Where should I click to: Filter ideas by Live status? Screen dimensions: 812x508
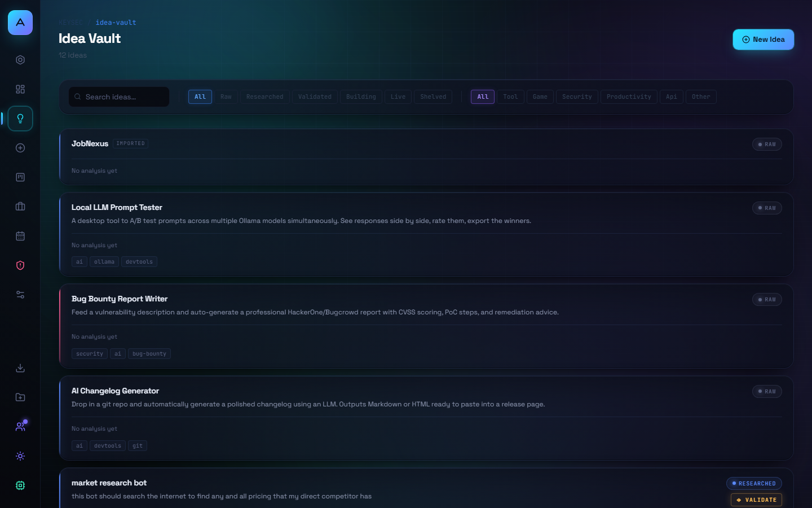(x=398, y=97)
